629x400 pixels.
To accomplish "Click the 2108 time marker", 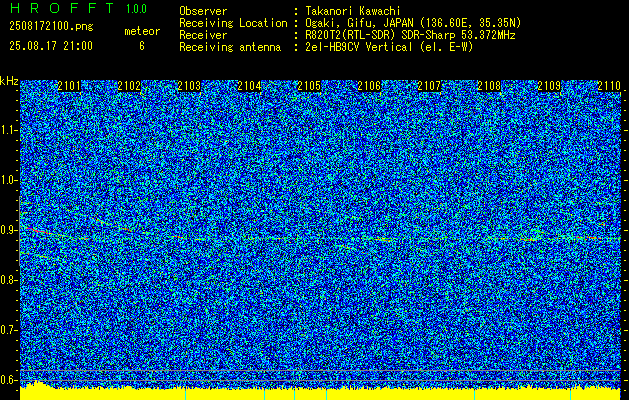I will 489,86.
